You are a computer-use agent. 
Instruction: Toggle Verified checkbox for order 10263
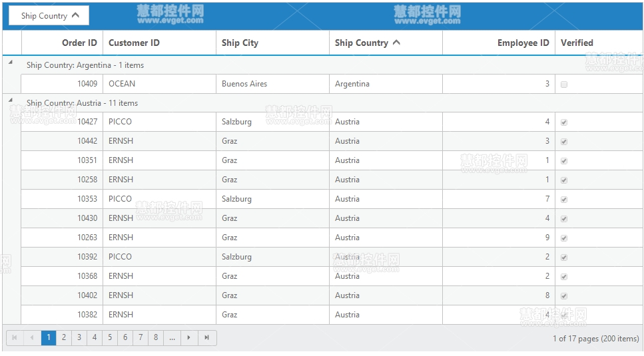coord(564,238)
